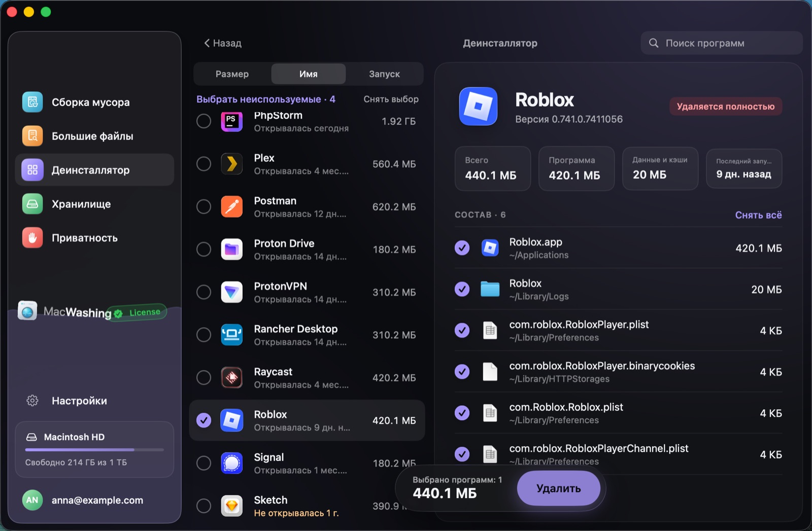The image size is (812, 531).
Task: Click Снять всё link
Action: point(758,215)
